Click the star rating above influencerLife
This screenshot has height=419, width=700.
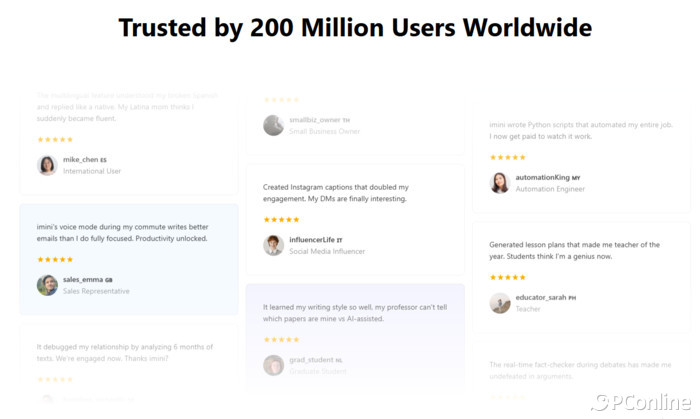[281, 219]
